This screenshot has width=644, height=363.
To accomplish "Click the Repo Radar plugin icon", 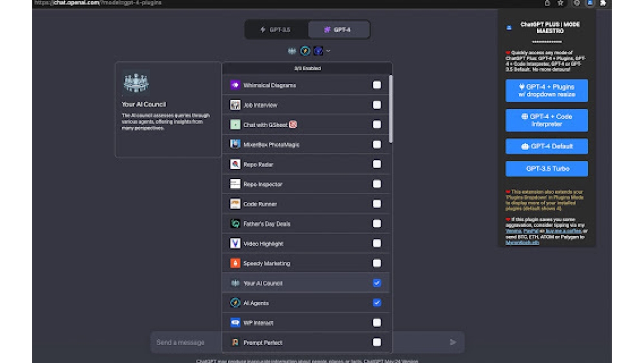I will point(235,164).
